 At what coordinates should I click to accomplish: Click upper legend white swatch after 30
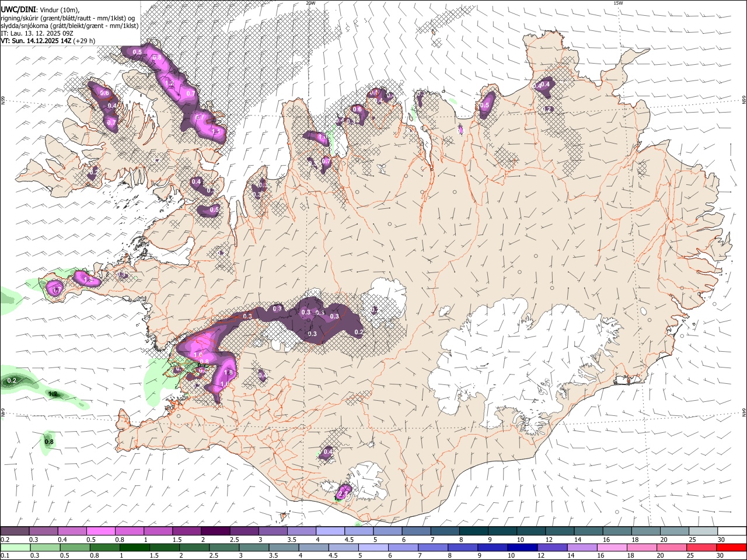pyautogui.click(x=731, y=531)
